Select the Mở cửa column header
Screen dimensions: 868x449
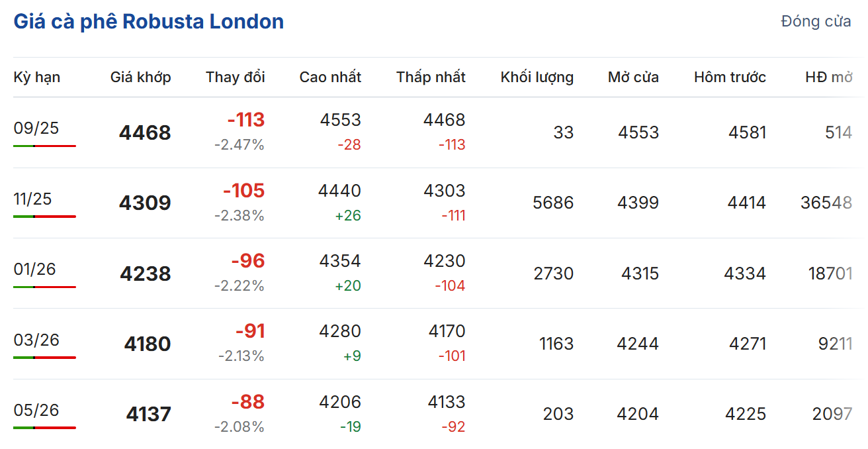point(633,77)
